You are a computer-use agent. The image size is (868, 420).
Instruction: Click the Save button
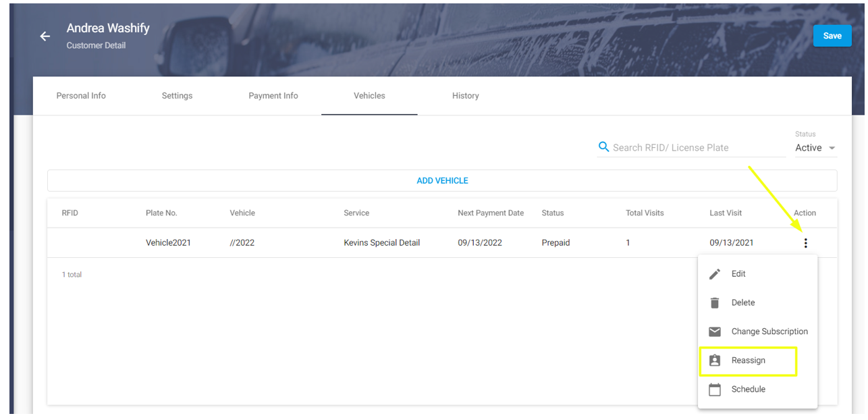point(832,35)
